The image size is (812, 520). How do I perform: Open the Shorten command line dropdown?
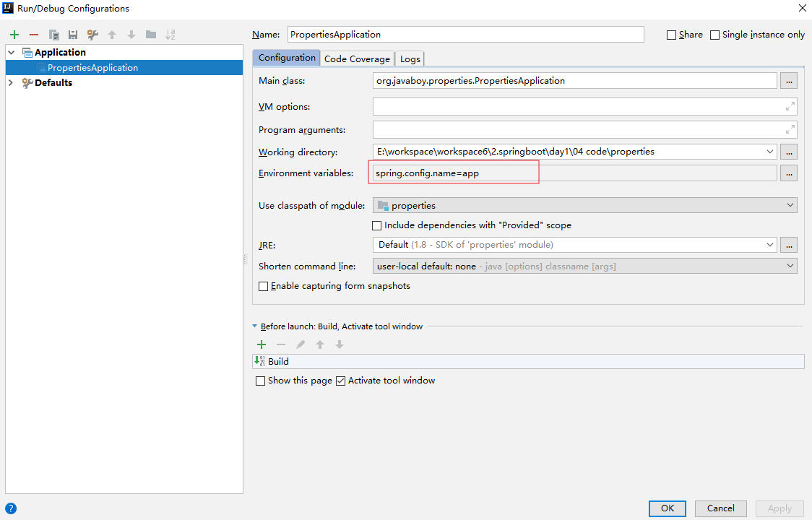pyautogui.click(x=584, y=266)
